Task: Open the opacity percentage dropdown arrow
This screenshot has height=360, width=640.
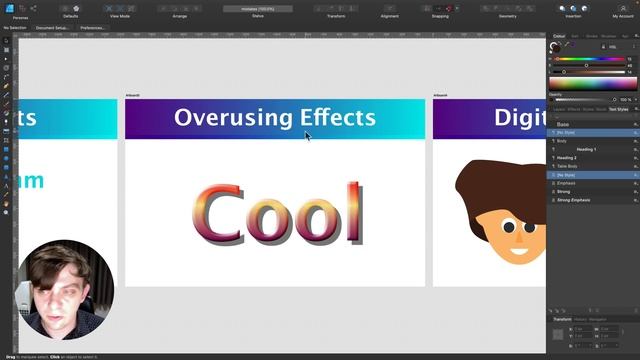Action: [636, 100]
